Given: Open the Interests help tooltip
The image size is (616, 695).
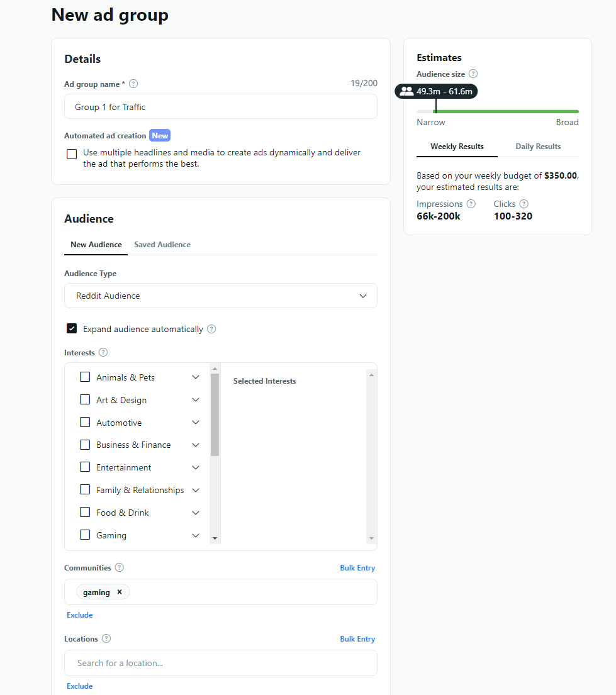Looking at the screenshot, I should [103, 352].
